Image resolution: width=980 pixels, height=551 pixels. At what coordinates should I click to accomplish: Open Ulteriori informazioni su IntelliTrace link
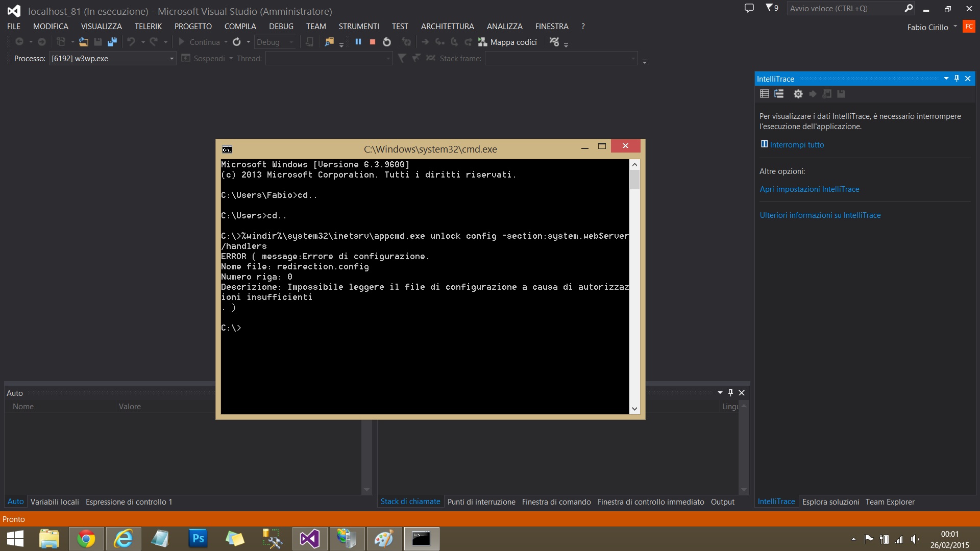[820, 215]
